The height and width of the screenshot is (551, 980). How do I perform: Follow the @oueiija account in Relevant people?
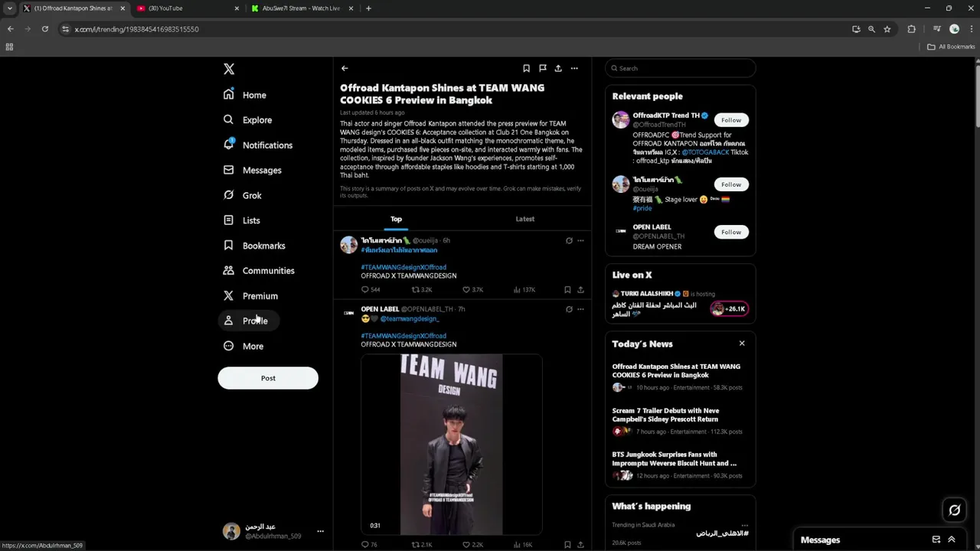[x=731, y=184]
